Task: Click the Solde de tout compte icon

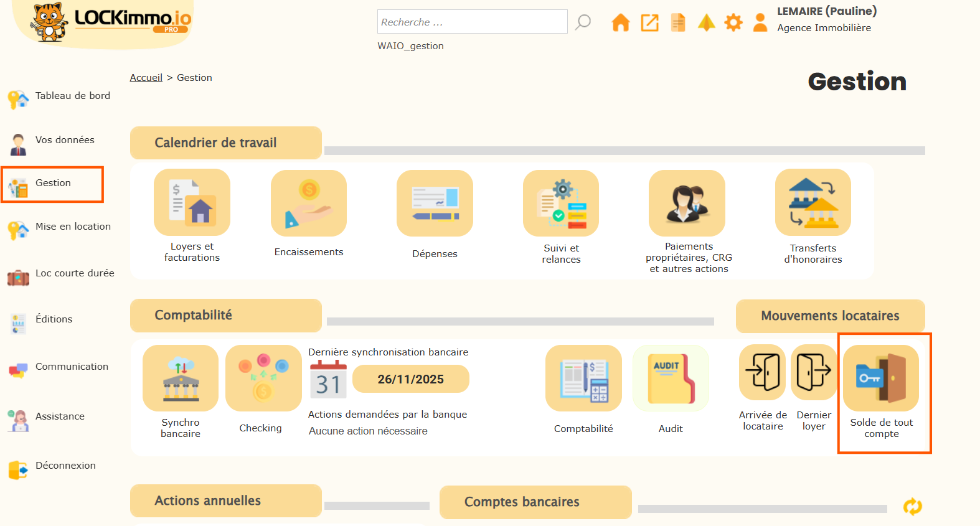Action: pos(881,378)
